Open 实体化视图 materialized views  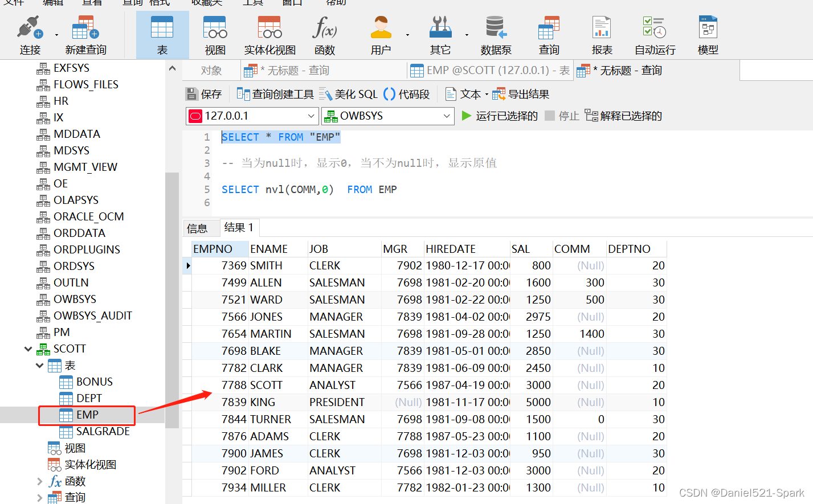(x=270, y=35)
